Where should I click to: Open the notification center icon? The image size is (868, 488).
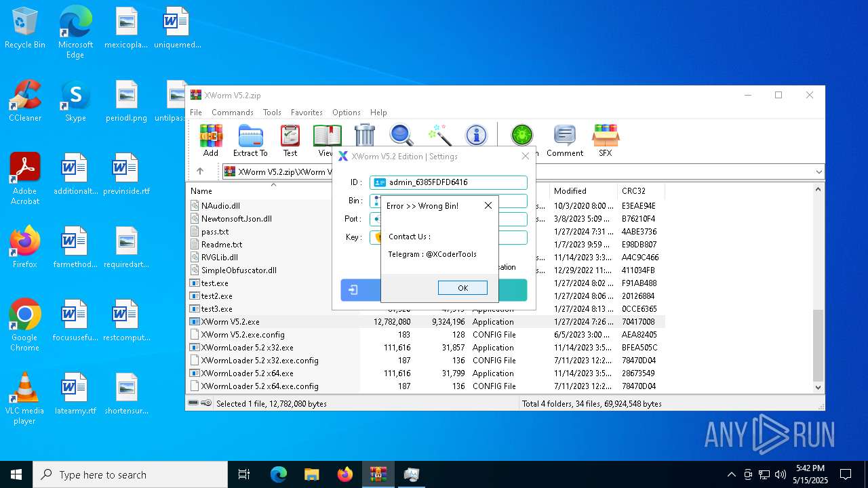coord(846,474)
